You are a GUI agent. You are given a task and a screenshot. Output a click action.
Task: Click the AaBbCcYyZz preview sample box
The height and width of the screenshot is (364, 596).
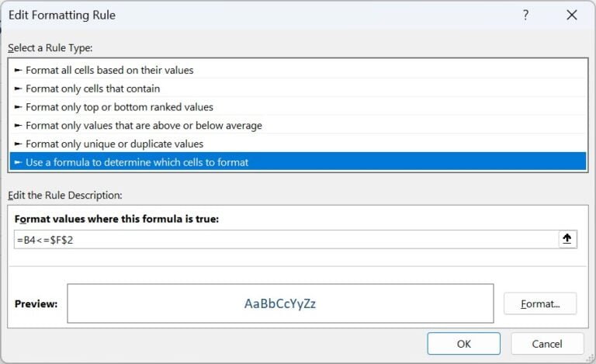(280, 303)
